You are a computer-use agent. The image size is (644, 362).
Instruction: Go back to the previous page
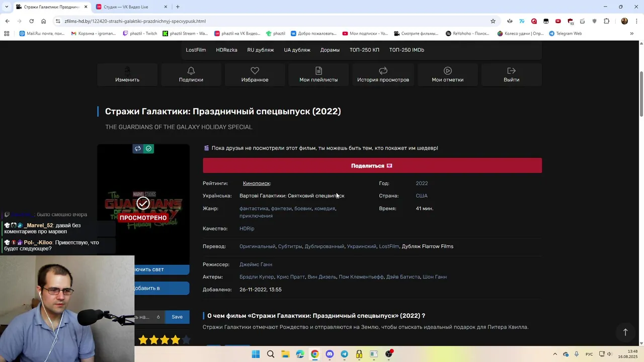(x=7, y=21)
